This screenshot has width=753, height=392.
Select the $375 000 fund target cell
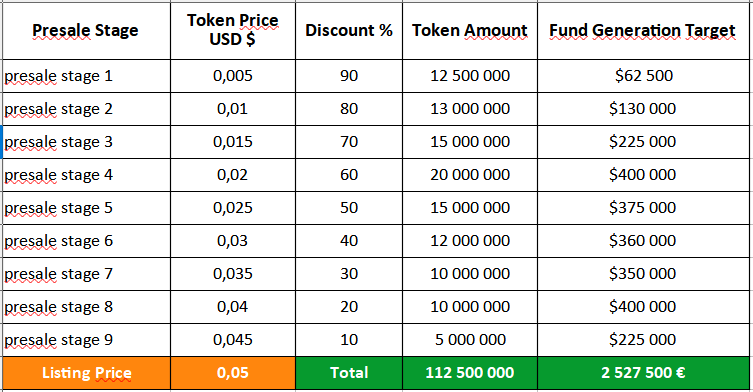[643, 208]
